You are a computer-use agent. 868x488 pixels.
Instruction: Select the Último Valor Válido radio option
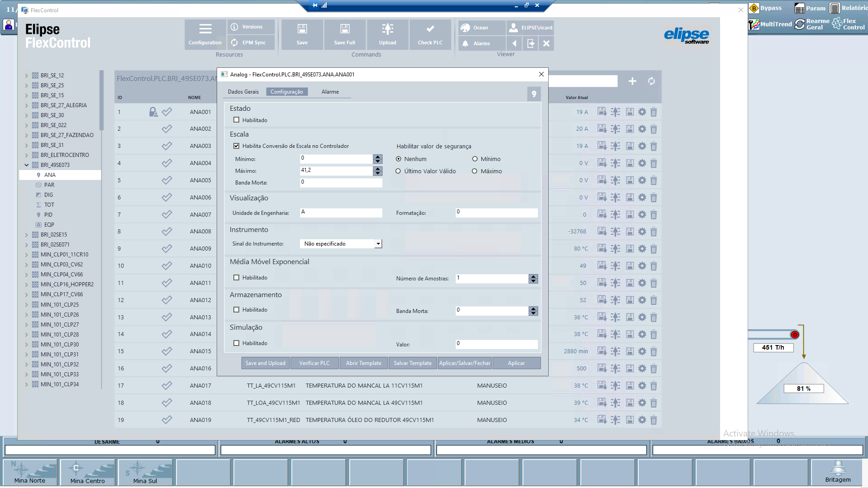click(398, 171)
